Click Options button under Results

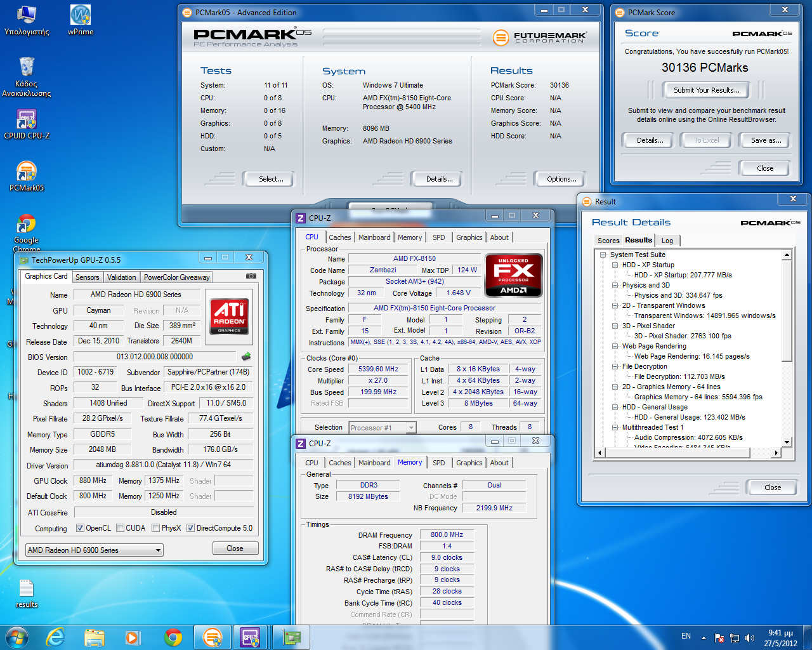[x=561, y=179]
